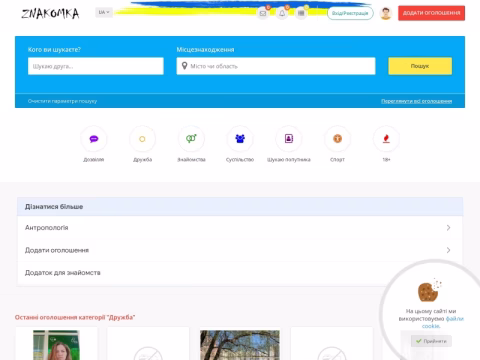The height and width of the screenshot is (360, 480).
Task: Select the Знайомства category icon
Action: [x=191, y=139]
